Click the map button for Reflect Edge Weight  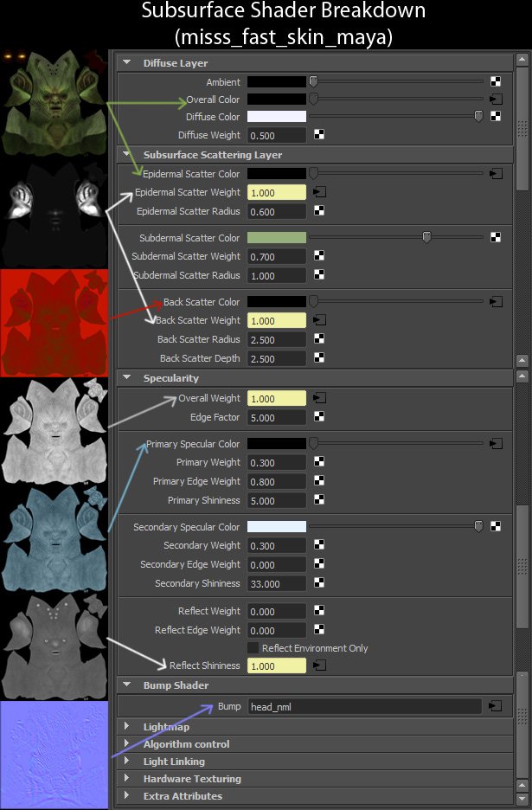tap(319, 629)
